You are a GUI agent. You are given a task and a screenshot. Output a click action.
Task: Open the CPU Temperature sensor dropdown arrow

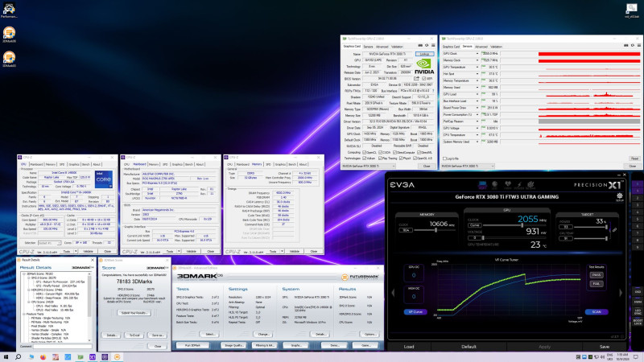coord(477,135)
